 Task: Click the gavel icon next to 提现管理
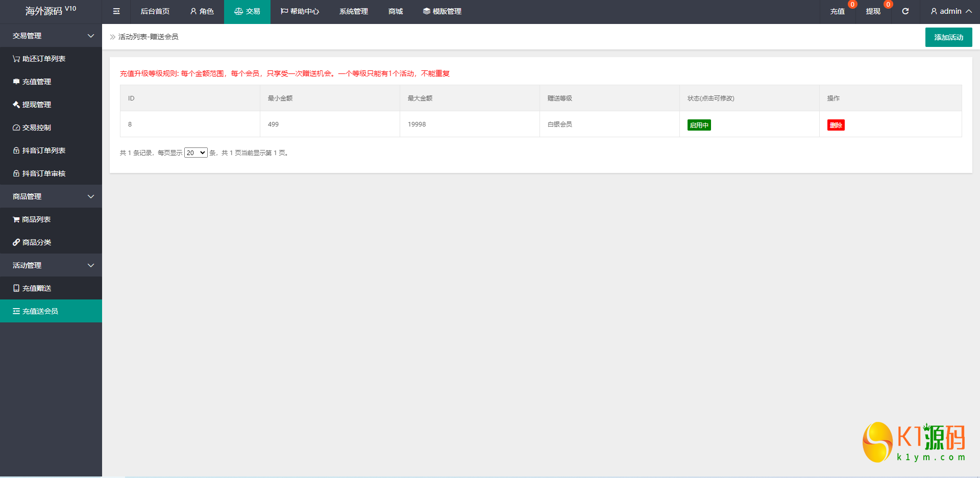16,105
